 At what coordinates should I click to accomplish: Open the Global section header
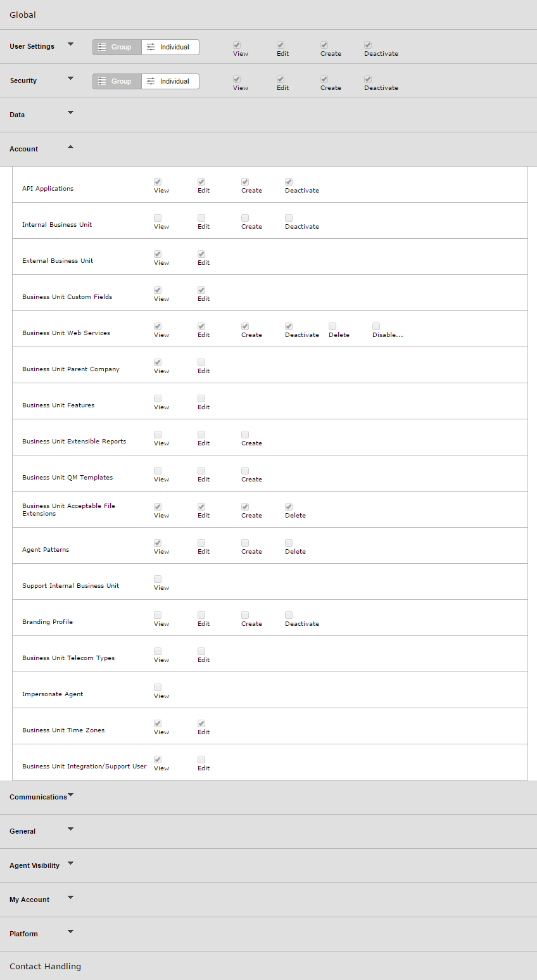click(x=23, y=15)
